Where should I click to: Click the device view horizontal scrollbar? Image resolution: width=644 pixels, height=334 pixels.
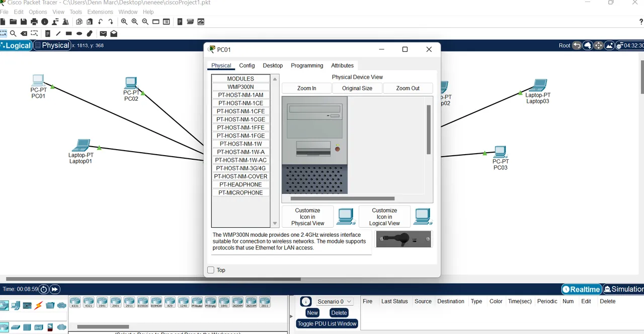(x=343, y=198)
